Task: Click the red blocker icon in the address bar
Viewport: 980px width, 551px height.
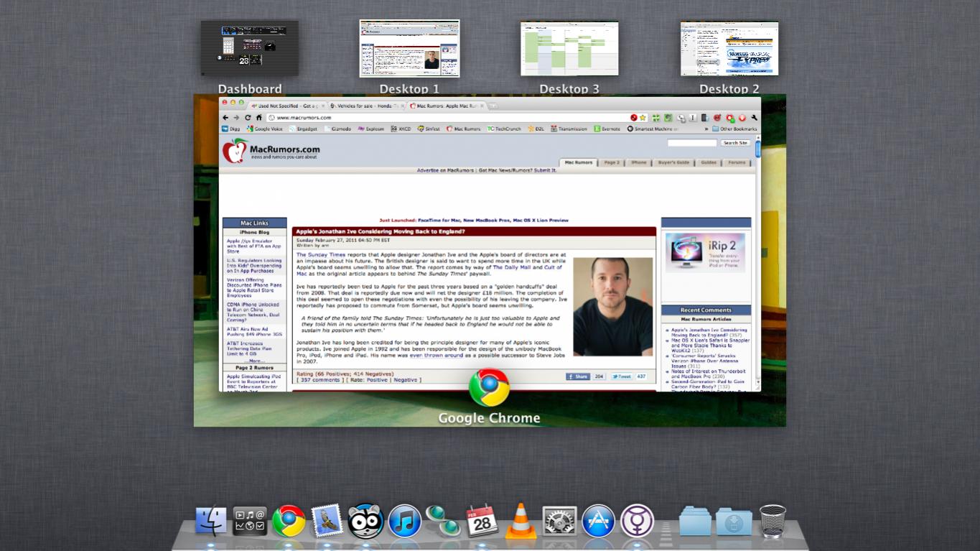Action: [634, 118]
